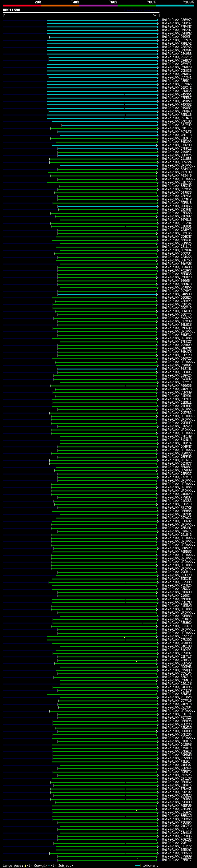Select the UniRef100_Q7SG89 label
Image resolution: width=197 pixels, height=868 pixels.
(177, 856)
